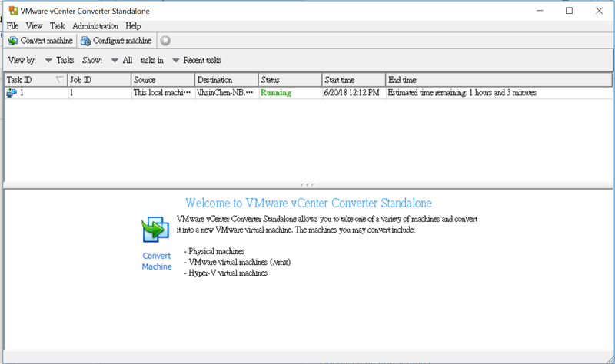This screenshot has height=364, width=615.
Task: Open the Task menu
Action: pyautogui.click(x=57, y=26)
